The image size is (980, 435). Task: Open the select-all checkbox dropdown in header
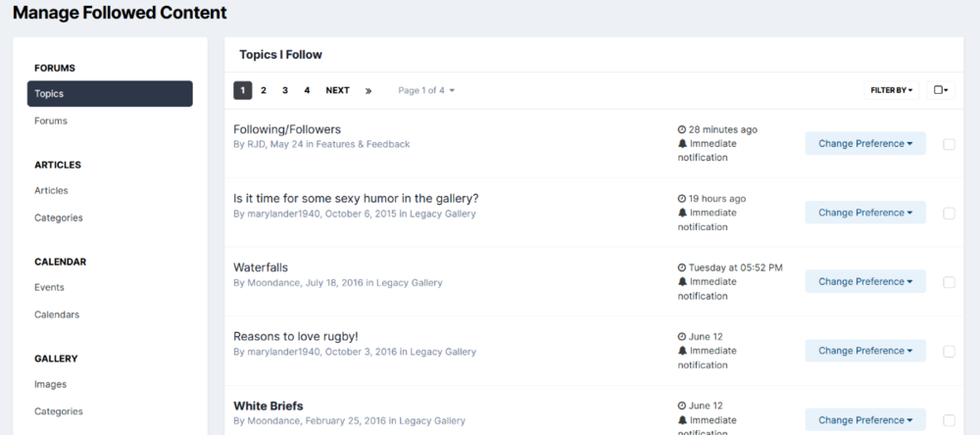click(941, 90)
